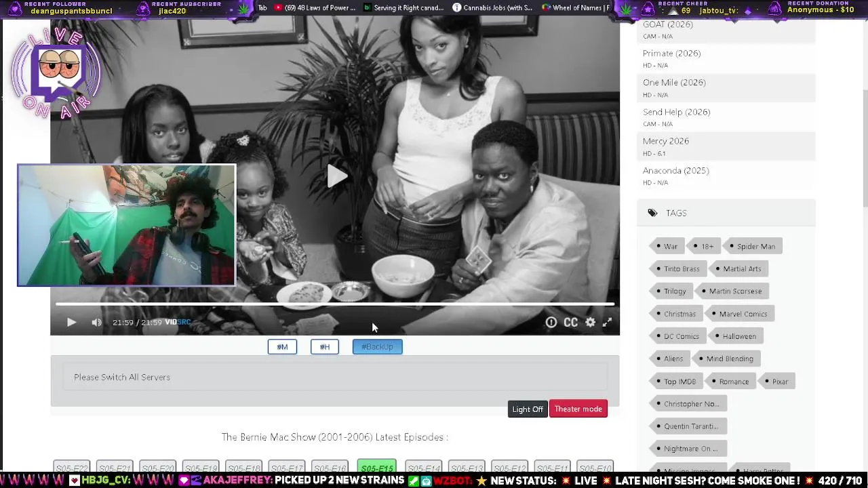Click the 'Please Switch All Servers' notice
The width and height of the screenshot is (868, 488).
(x=335, y=378)
